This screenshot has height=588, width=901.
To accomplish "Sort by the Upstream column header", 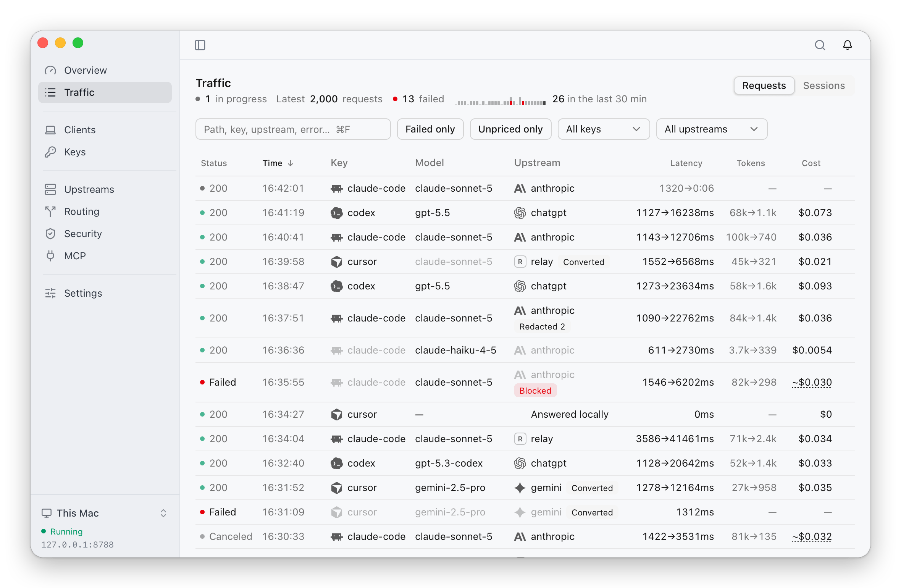I will (x=537, y=163).
